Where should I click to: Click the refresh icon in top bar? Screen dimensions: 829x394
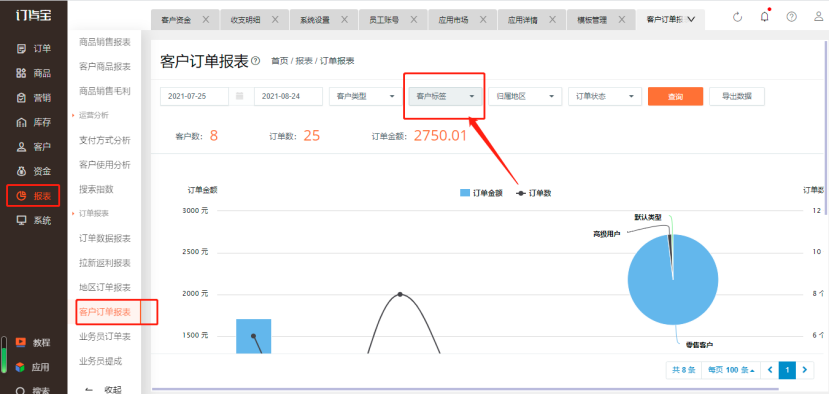click(x=738, y=17)
